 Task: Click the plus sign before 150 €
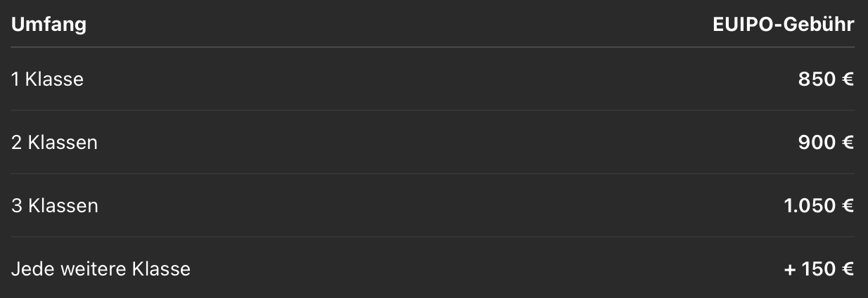click(x=791, y=270)
